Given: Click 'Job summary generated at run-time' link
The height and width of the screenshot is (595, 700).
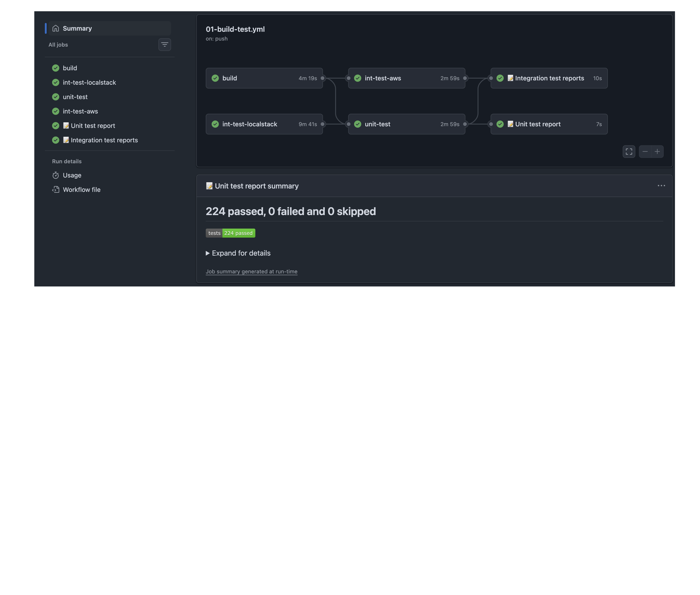Looking at the screenshot, I should click(252, 272).
